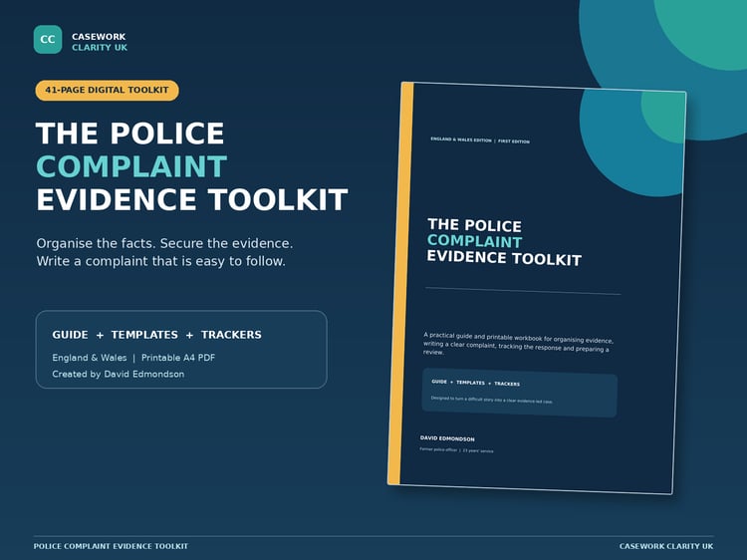
Task: Click the teal COMPLAINT word in headline
Action: tap(131, 166)
